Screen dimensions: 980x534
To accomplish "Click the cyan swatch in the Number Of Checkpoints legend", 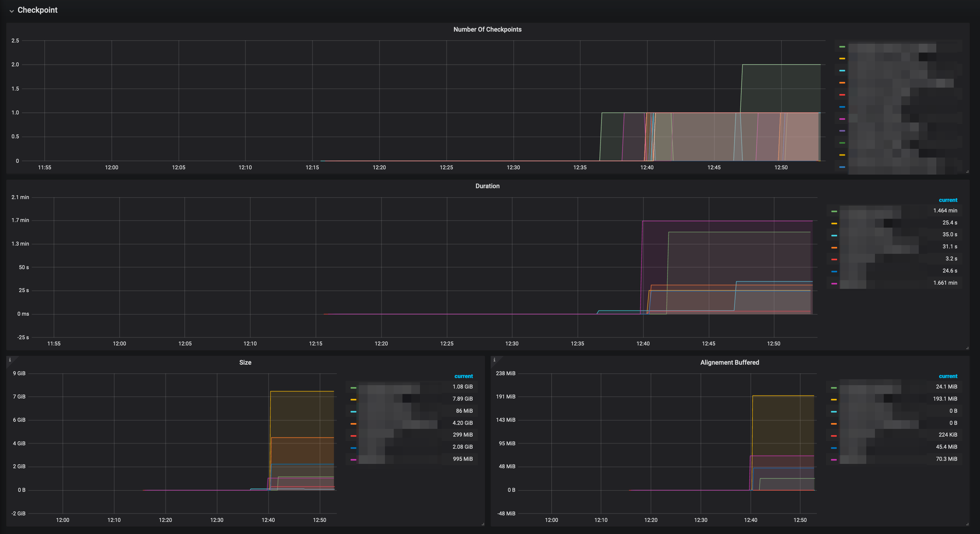I will point(842,71).
